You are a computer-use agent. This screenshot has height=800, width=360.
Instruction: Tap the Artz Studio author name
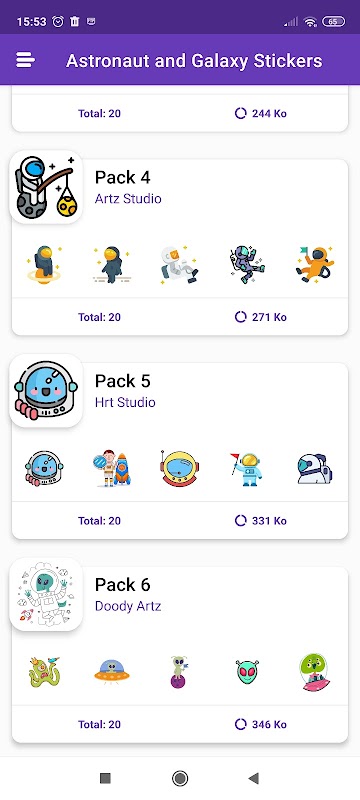click(x=128, y=198)
